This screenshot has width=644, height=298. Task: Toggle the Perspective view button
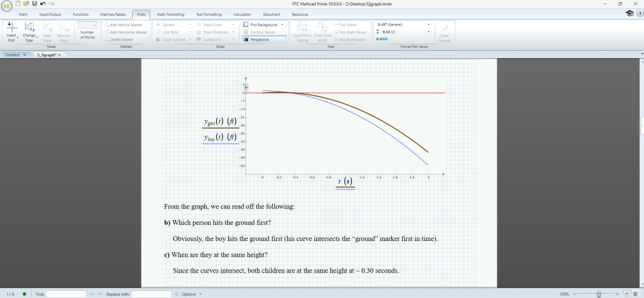click(x=264, y=40)
